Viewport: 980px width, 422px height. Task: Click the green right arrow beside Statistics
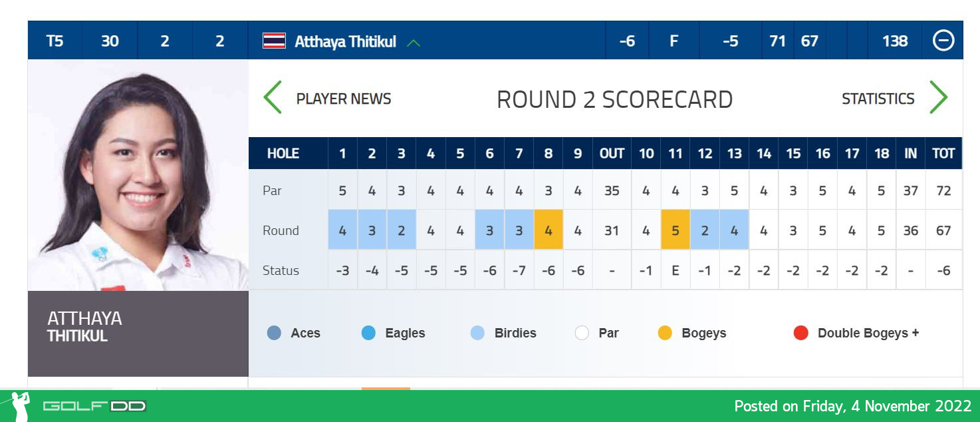pyautogui.click(x=938, y=98)
